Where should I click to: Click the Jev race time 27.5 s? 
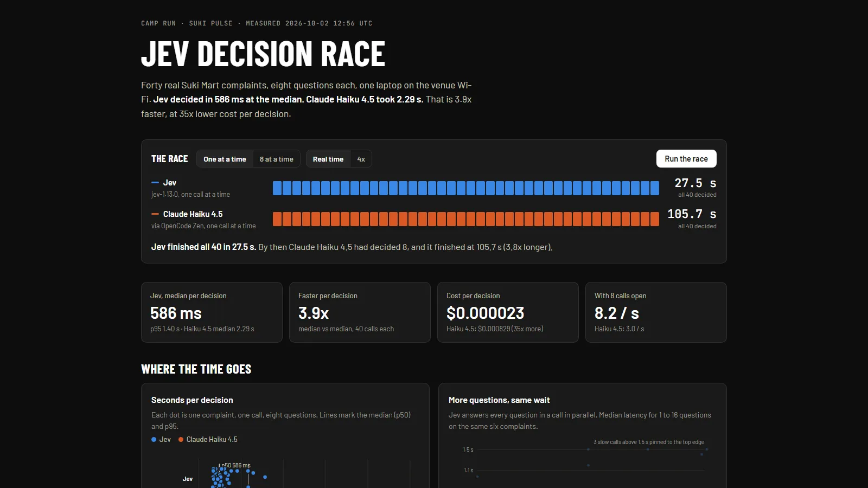click(x=695, y=183)
